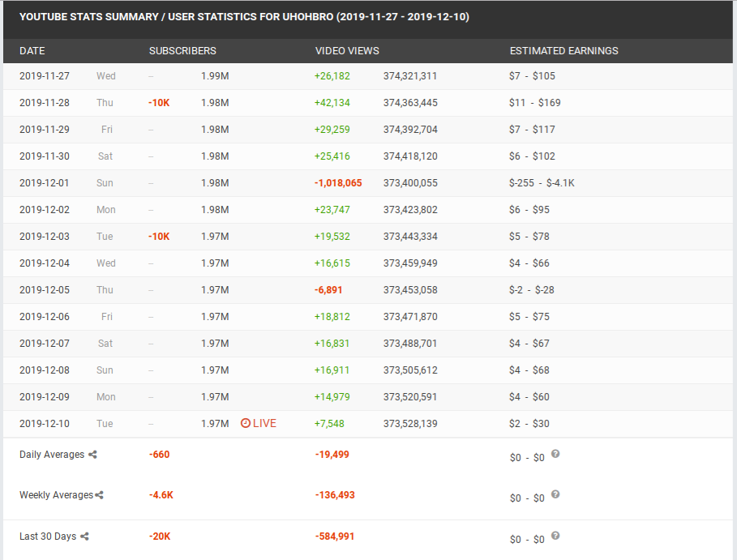The height and width of the screenshot is (560, 737).
Task: Click the -136,493 weekly views average
Action: coord(335,495)
